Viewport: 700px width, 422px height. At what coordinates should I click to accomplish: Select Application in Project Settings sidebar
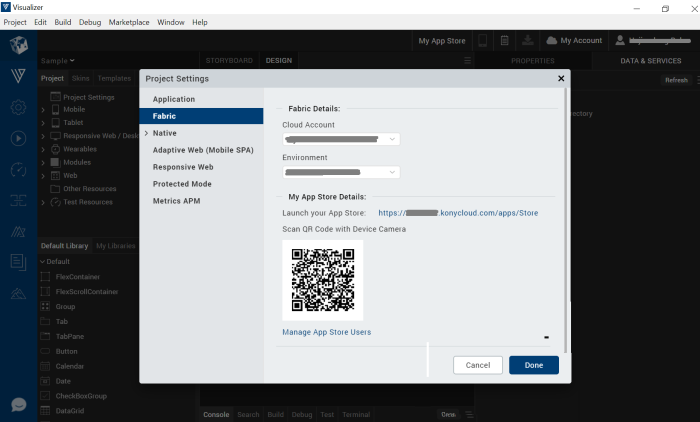click(x=174, y=99)
